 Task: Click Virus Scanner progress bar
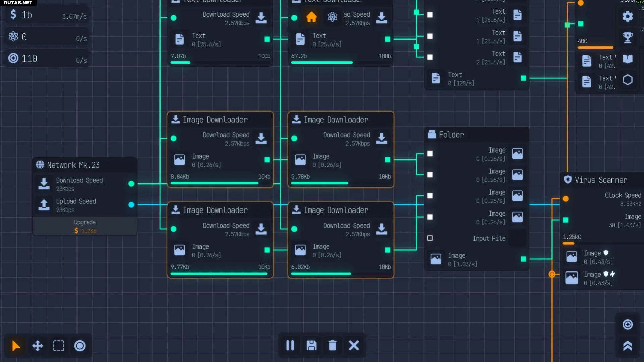(x=569, y=243)
